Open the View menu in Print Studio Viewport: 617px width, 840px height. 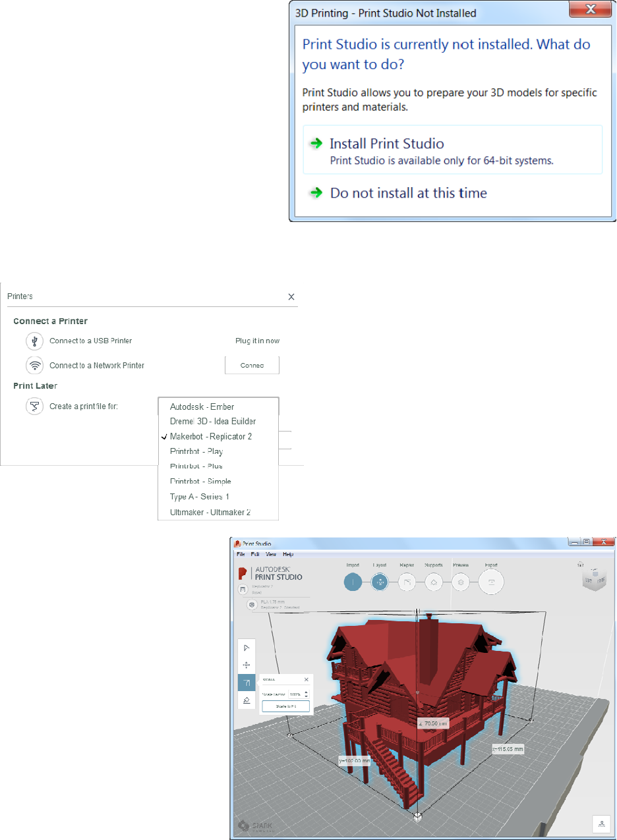(271, 555)
